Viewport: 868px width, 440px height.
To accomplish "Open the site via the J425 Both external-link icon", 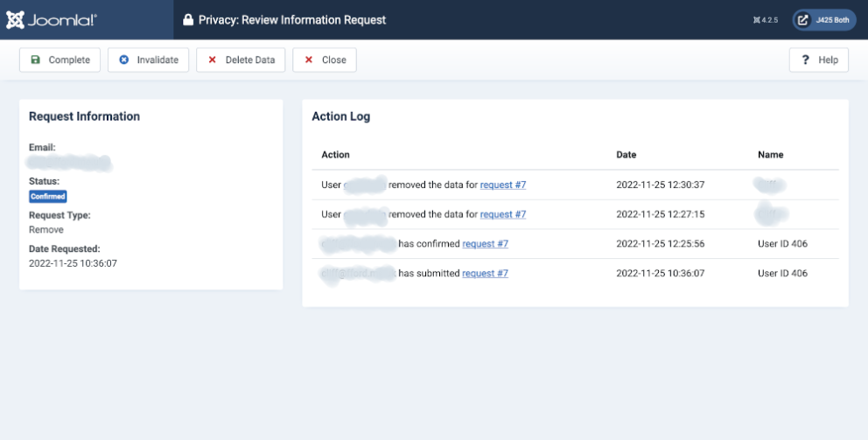I will (803, 20).
